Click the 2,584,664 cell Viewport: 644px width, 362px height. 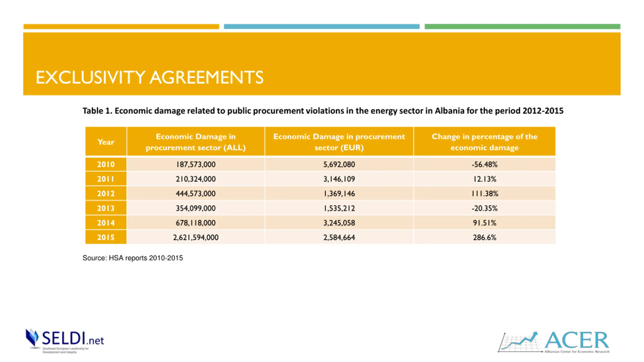point(339,237)
